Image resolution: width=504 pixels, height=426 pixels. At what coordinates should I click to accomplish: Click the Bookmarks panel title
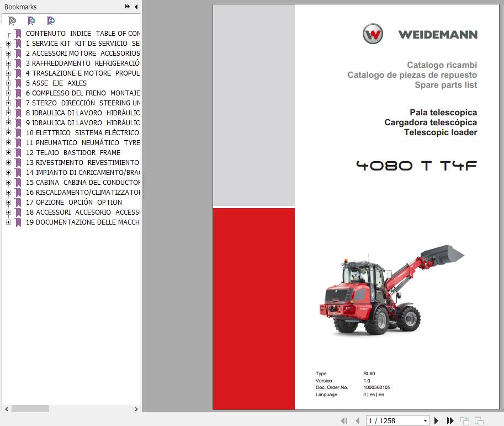point(20,7)
